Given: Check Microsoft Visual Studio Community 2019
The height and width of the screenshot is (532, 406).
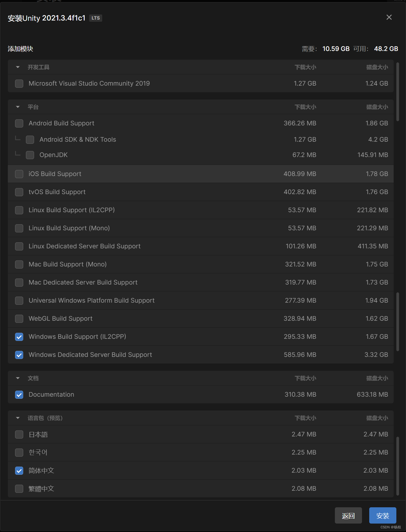Looking at the screenshot, I should coord(19,83).
